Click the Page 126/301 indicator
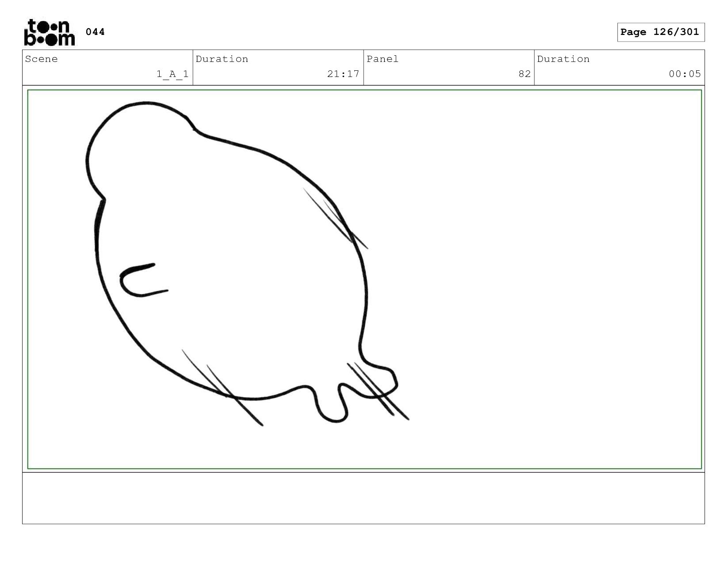 click(x=660, y=32)
